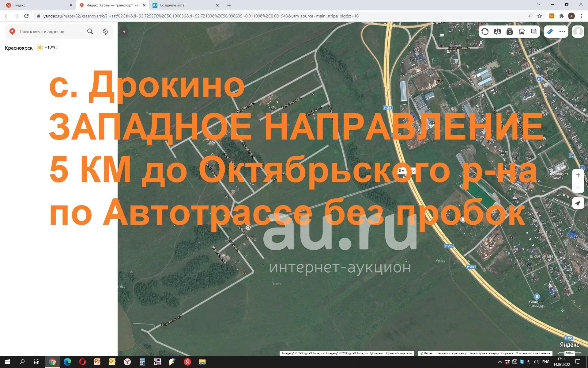588x368 pixels.
Task: Click the 100 м map scale indicator
Action: 570,353
